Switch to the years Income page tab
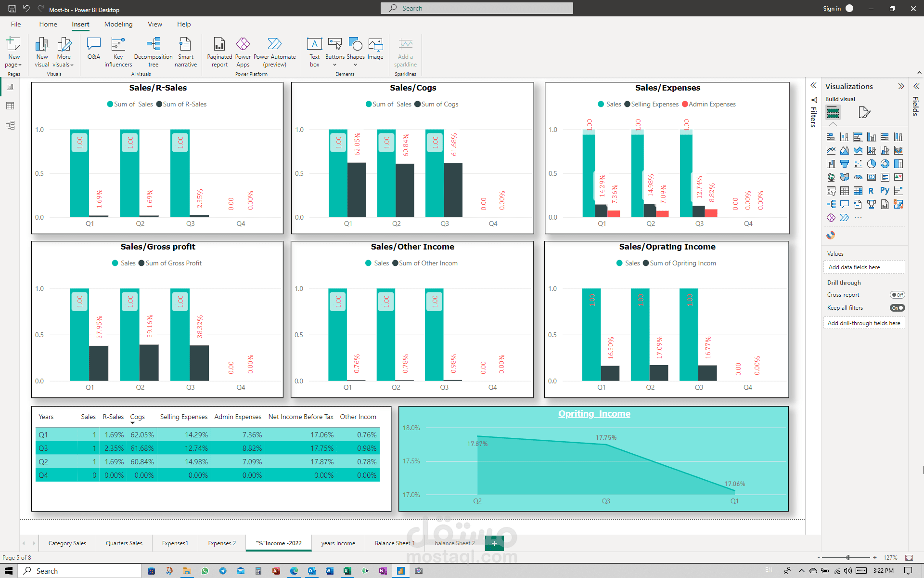This screenshot has height=578, width=924. coord(338,543)
